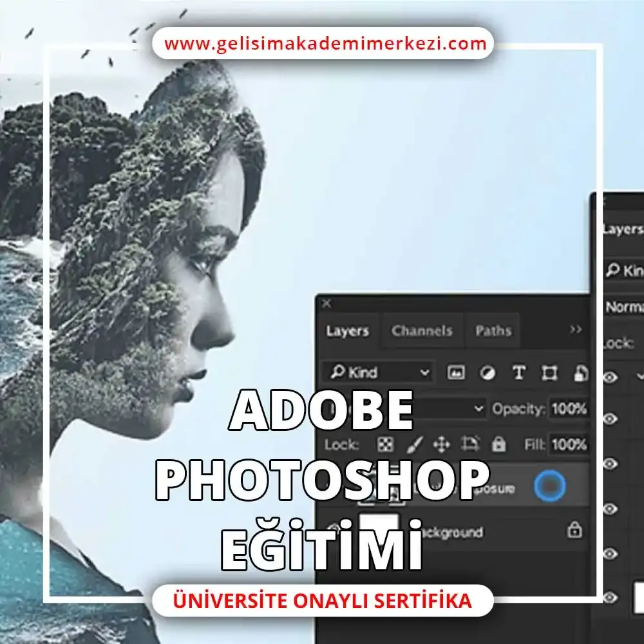Click the Opacity 100% value field
This screenshot has width=644, height=644.
(568, 408)
